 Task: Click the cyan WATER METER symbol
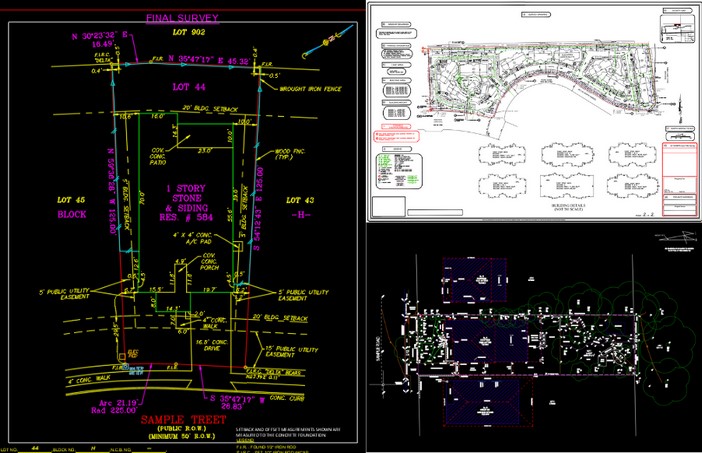[x=126, y=367]
